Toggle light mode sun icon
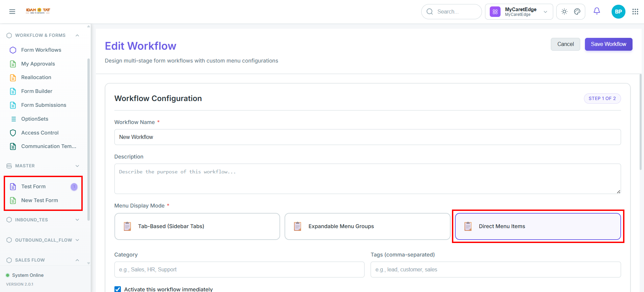 (564, 11)
